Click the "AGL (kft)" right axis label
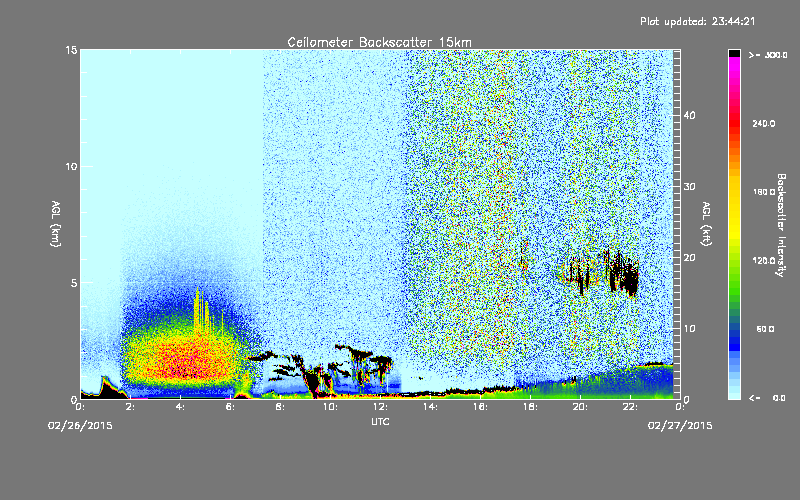 [706, 224]
